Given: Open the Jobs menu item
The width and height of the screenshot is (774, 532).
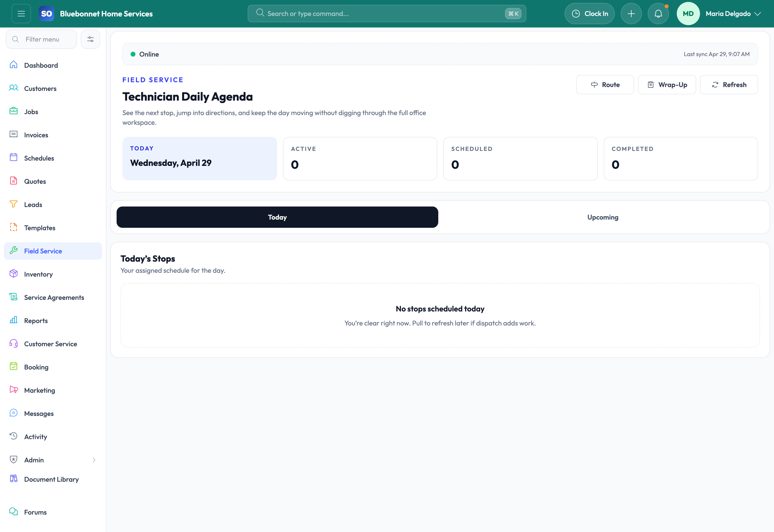Looking at the screenshot, I should (53, 112).
